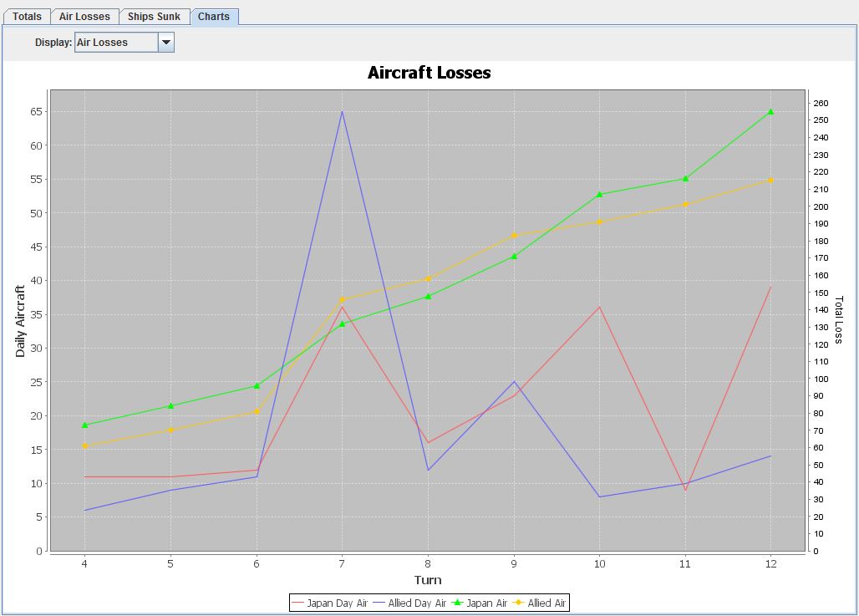Click the Allied Day Air legend entry
The height and width of the screenshot is (616, 859).
[409, 603]
